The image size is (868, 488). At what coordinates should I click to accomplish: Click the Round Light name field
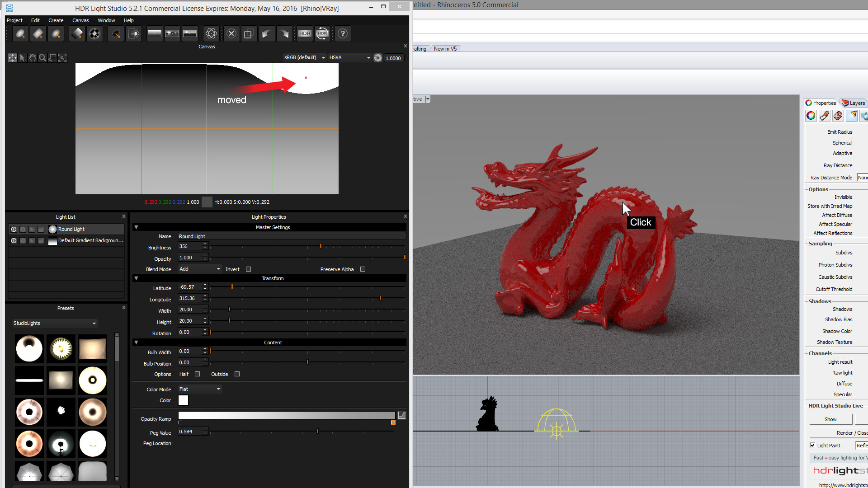(x=292, y=236)
